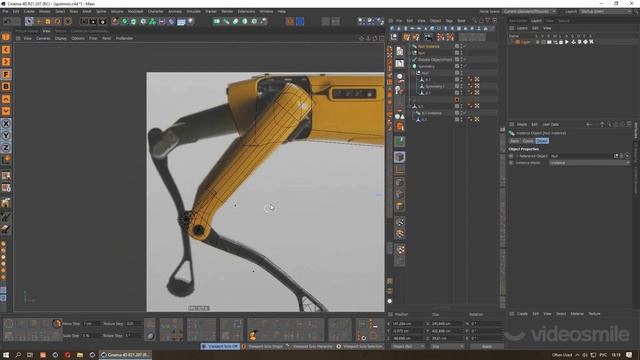Screen dimensions: 640x360
Task: Click Viewport Solo Single button
Action: tap(262, 346)
